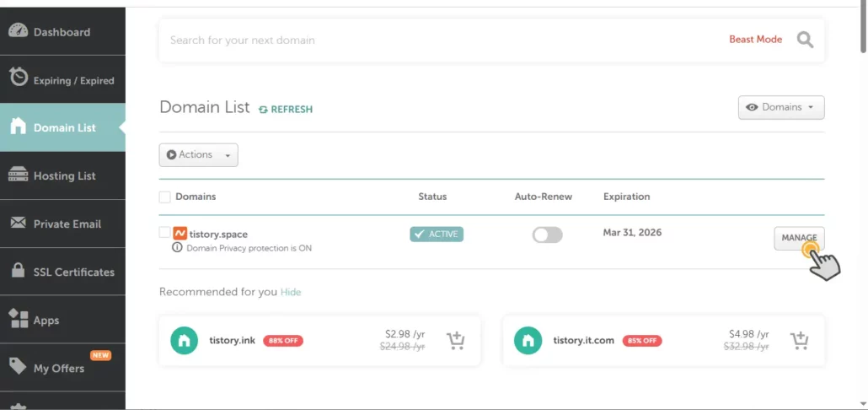Click the tistory.ink domain name
Viewport: 868px width, 410px height.
tap(233, 340)
